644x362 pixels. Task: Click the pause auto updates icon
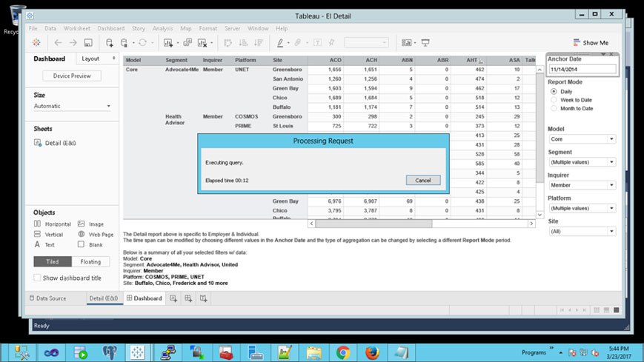click(x=124, y=43)
